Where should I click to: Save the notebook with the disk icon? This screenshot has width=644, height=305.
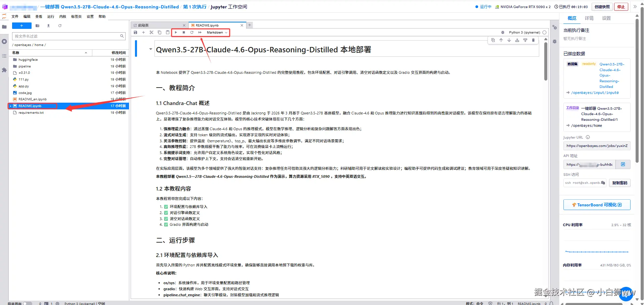pos(135,33)
